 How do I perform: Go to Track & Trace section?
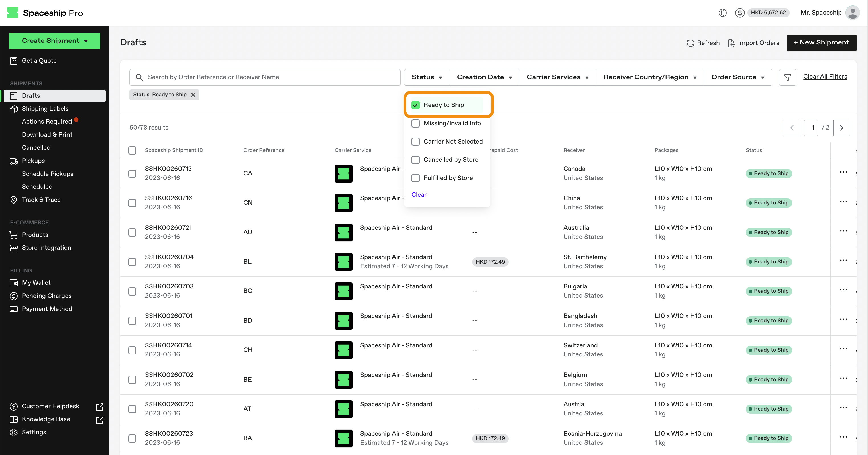point(41,200)
